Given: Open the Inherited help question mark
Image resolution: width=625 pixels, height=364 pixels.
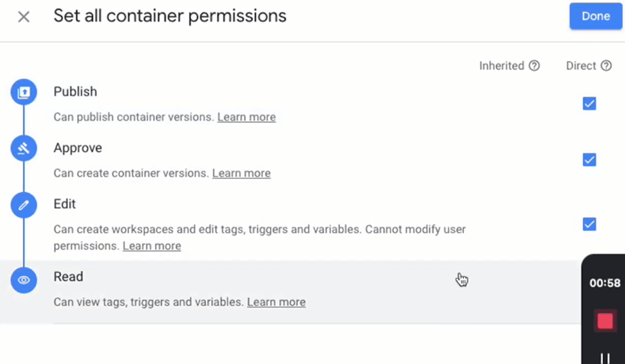Looking at the screenshot, I should click(x=534, y=66).
